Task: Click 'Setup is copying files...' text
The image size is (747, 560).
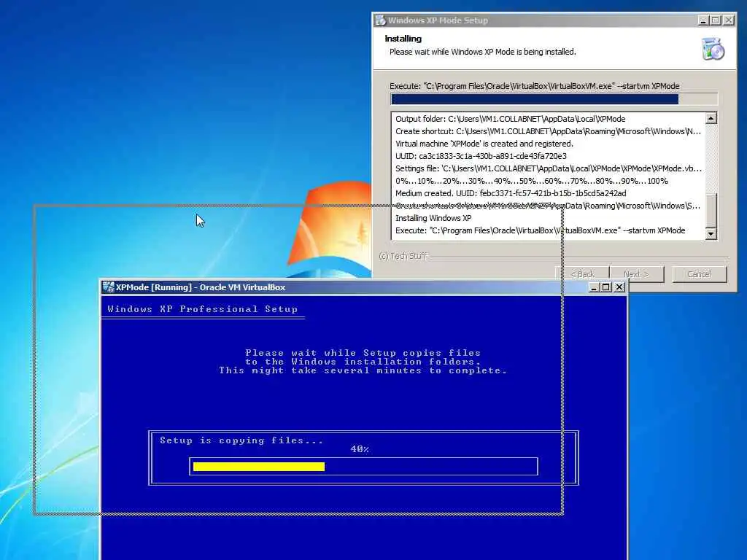Action: 241,440
